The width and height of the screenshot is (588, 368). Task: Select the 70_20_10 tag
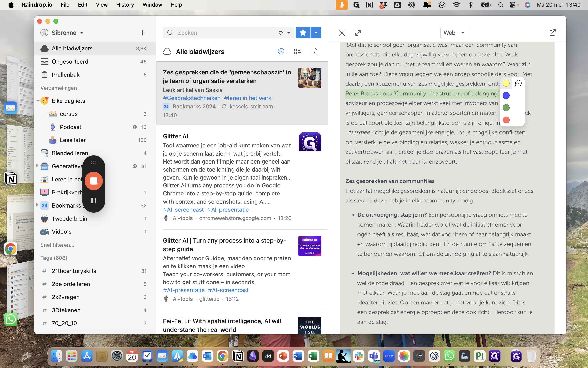click(x=95, y=323)
